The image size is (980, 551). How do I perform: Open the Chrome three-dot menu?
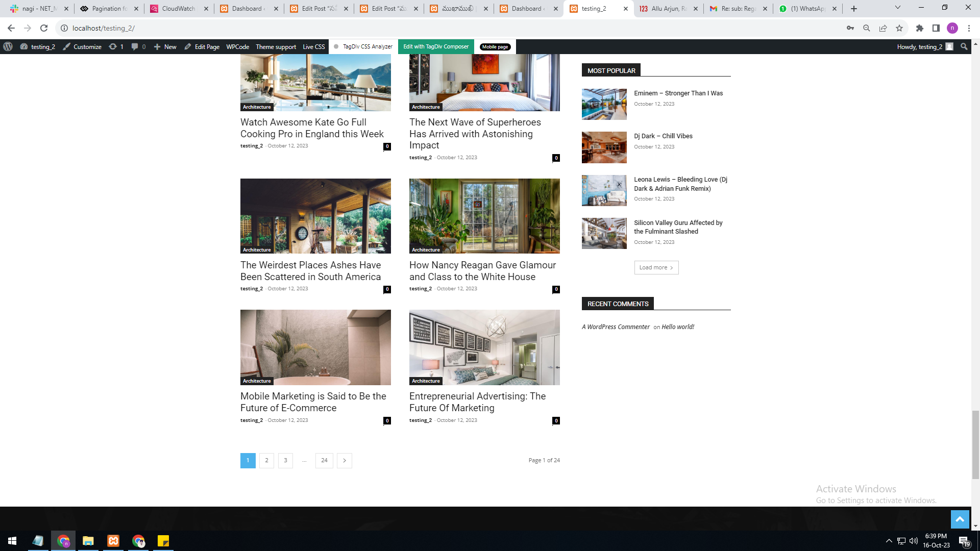tap(969, 28)
